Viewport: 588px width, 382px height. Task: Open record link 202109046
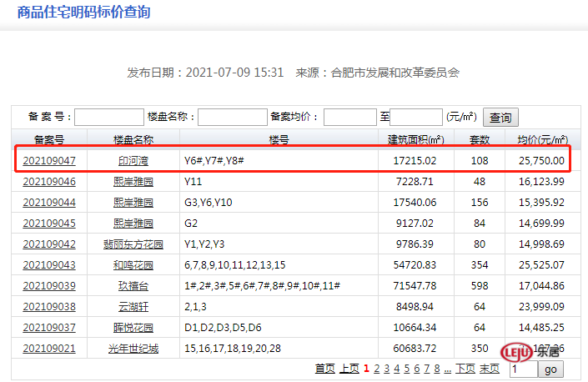[x=49, y=182]
